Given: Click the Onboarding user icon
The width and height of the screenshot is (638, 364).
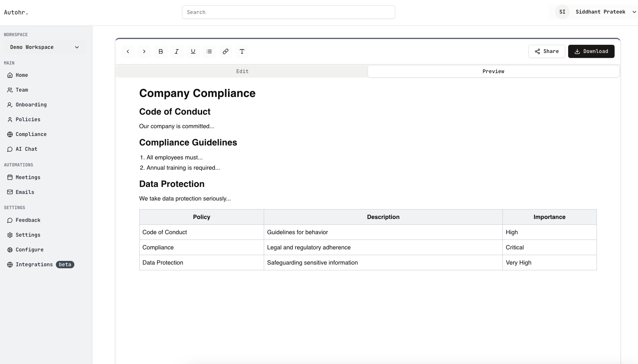Looking at the screenshot, I should coord(10,105).
